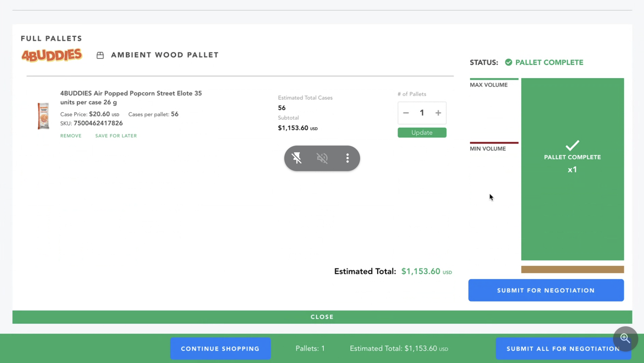Click the footer Estimated Total $1,153.60 text

(399, 349)
